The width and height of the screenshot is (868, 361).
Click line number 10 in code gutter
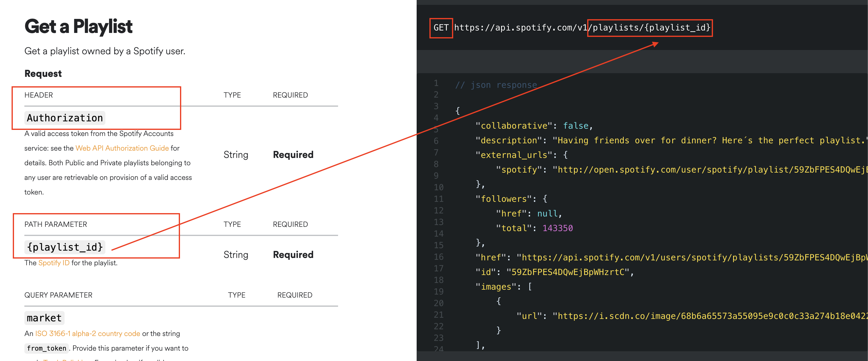coord(438,187)
